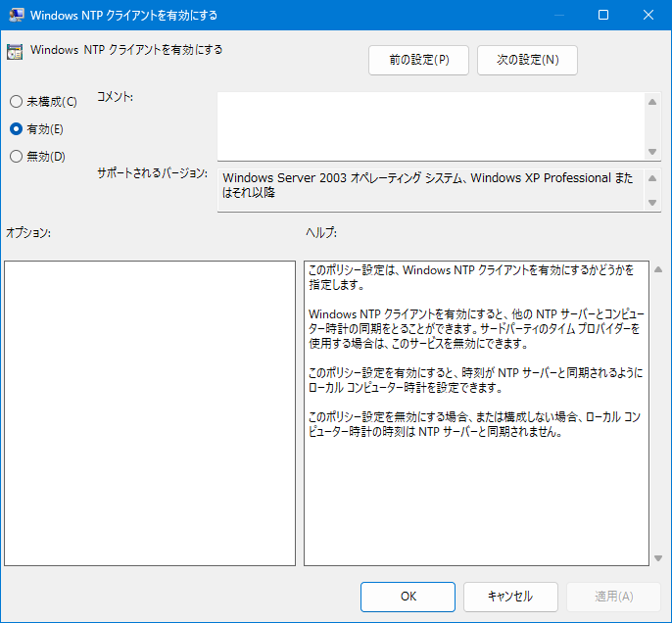Click supported versions scroll up arrow
Screen dimensions: 672x623
[652, 178]
